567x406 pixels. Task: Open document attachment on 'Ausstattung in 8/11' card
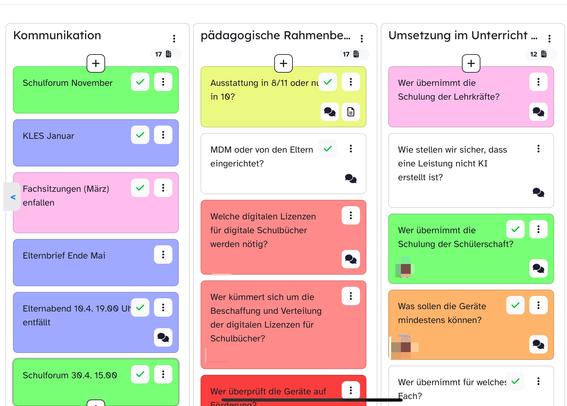pyautogui.click(x=351, y=112)
